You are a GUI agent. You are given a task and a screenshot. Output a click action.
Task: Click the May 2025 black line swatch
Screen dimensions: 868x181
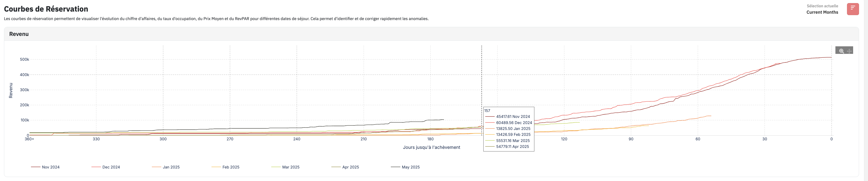tap(395, 167)
